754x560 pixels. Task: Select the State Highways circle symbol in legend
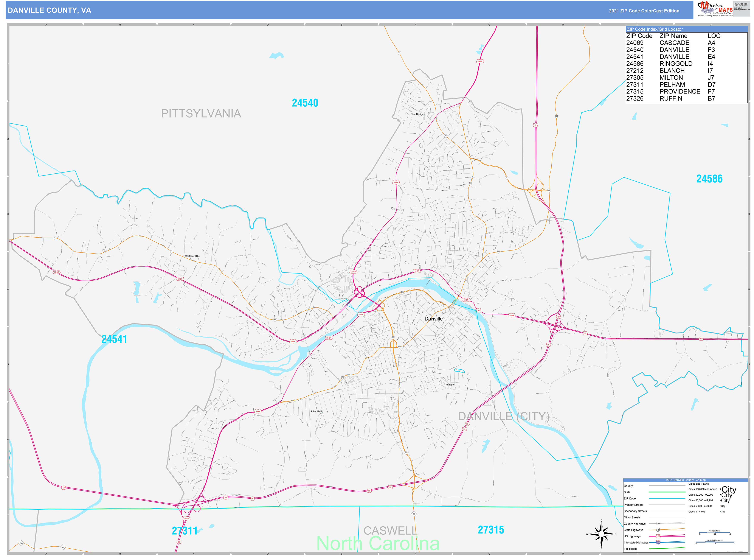(x=658, y=530)
